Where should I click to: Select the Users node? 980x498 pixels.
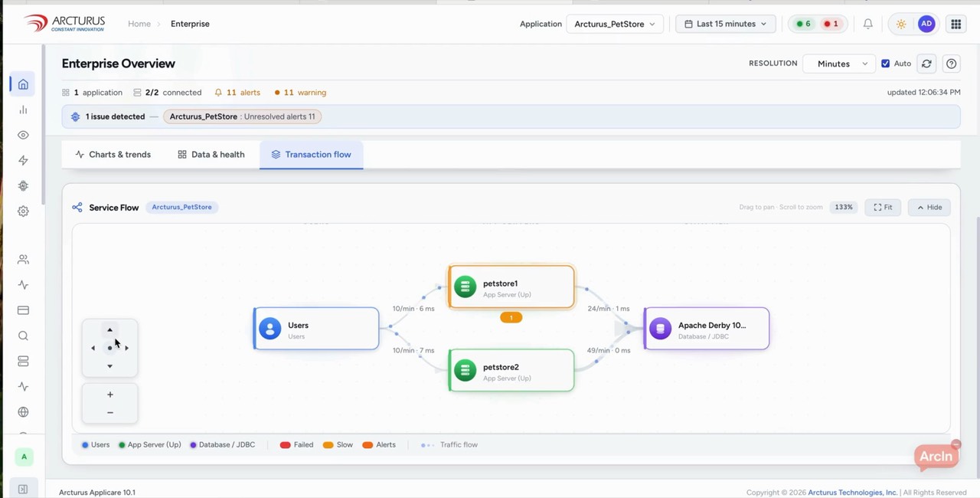316,329
